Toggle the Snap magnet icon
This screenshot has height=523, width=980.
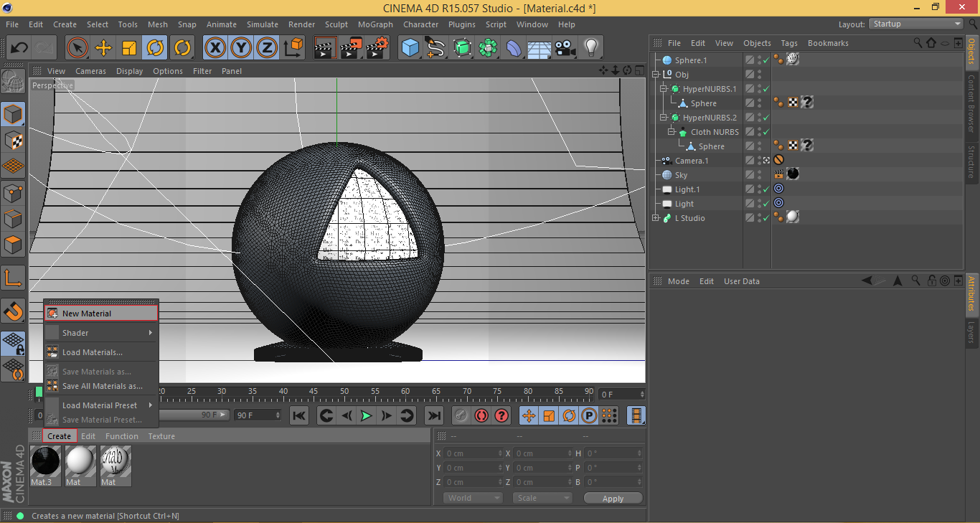tap(13, 311)
